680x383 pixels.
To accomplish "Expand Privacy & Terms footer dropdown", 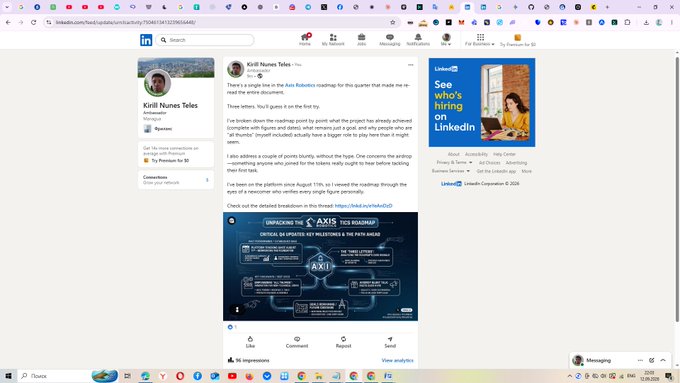I will coord(454,163).
